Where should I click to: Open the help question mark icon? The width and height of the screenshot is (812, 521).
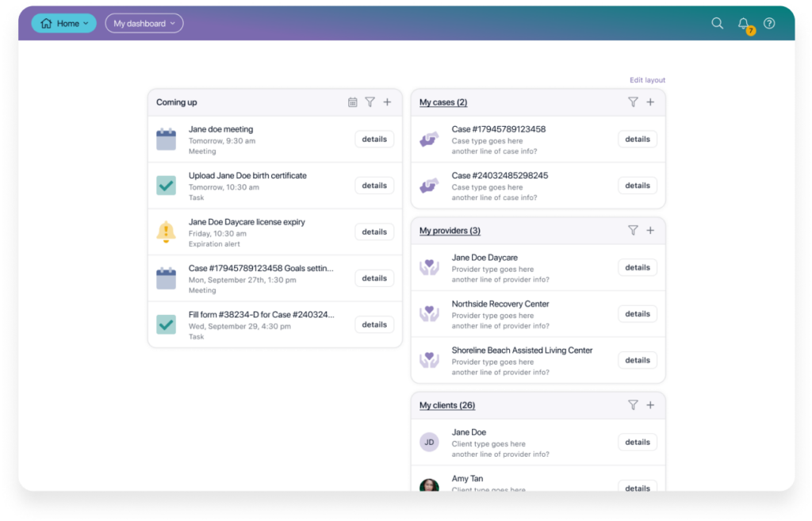coord(769,23)
